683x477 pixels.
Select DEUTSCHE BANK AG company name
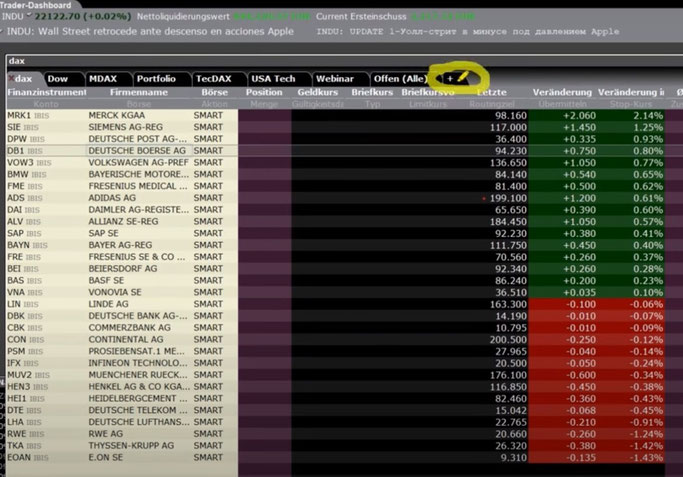click(x=138, y=315)
